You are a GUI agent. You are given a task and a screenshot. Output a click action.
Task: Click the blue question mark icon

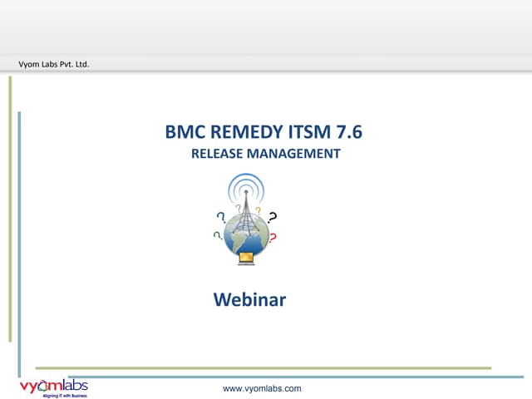click(221, 217)
